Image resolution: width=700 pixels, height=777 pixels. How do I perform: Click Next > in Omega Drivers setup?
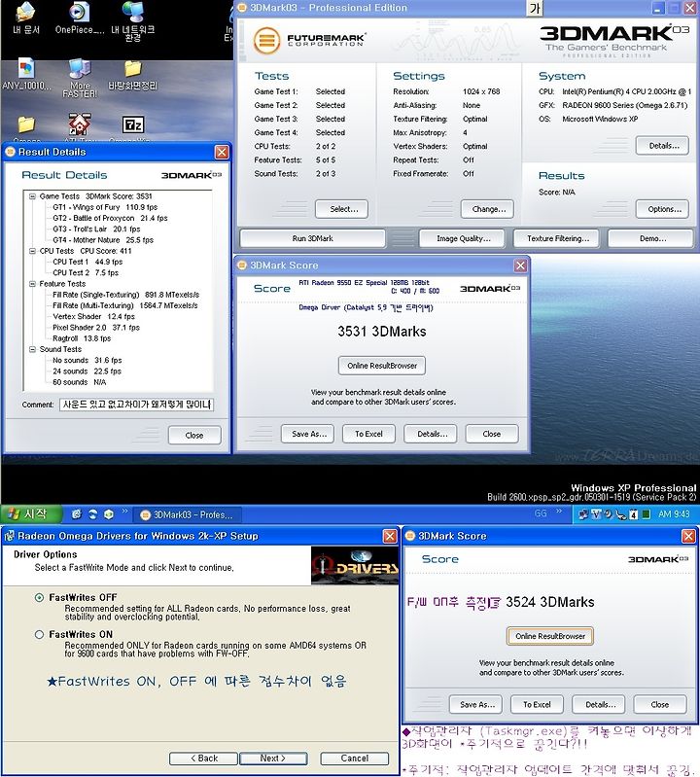[273, 759]
